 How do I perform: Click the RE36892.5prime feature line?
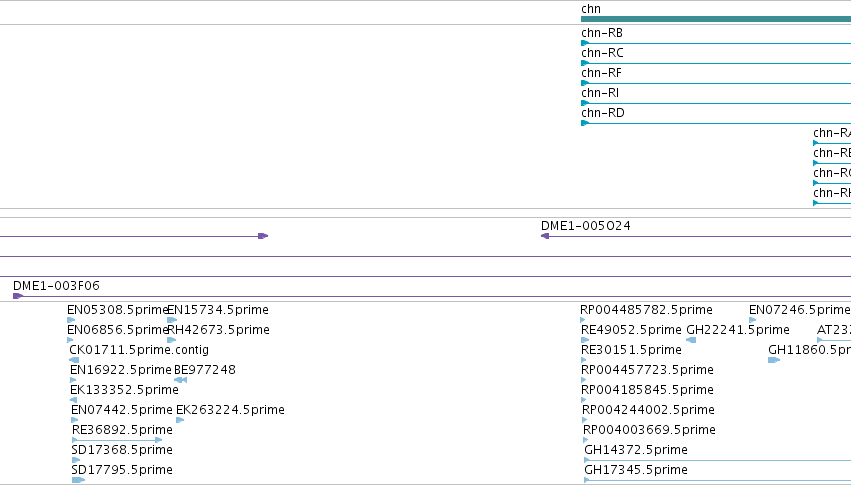117,440
